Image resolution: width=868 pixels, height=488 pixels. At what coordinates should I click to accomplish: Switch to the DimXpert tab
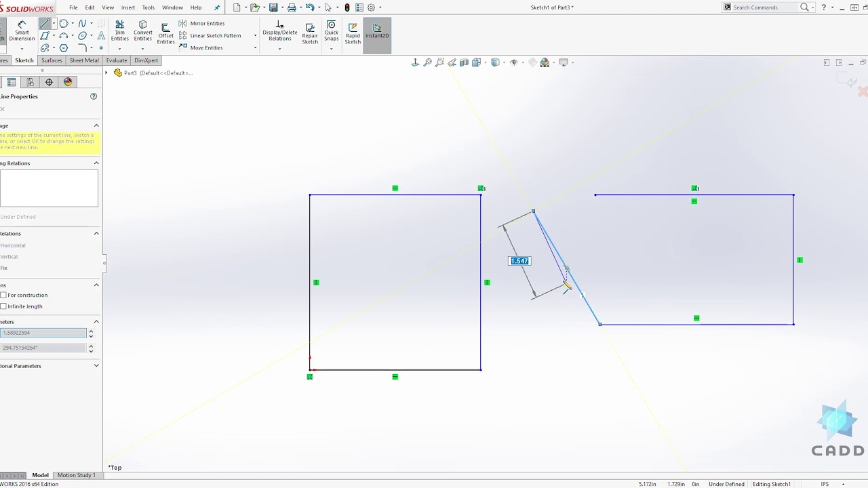click(x=146, y=60)
